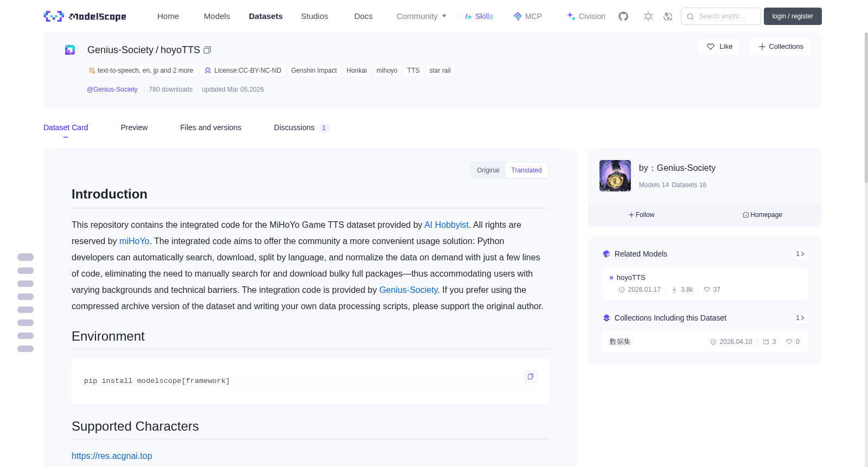This screenshot has width=868, height=467.
Task: Expand Related Models count arrow
Action: [800, 254]
